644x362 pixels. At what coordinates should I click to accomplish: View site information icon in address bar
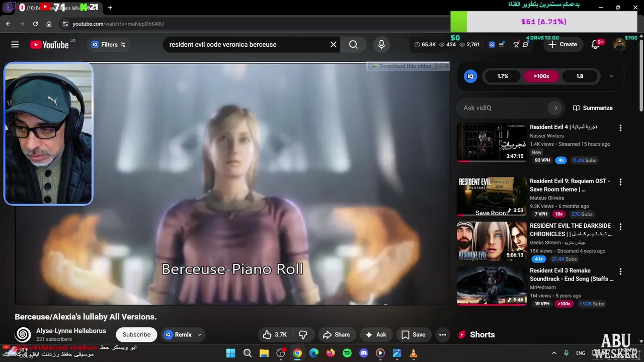(65, 24)
